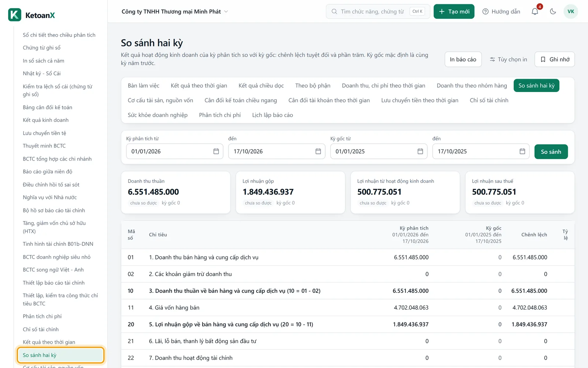
Task: Select Cân đối kế toán chiều ngang tab
Action: (x=241, y=100)
